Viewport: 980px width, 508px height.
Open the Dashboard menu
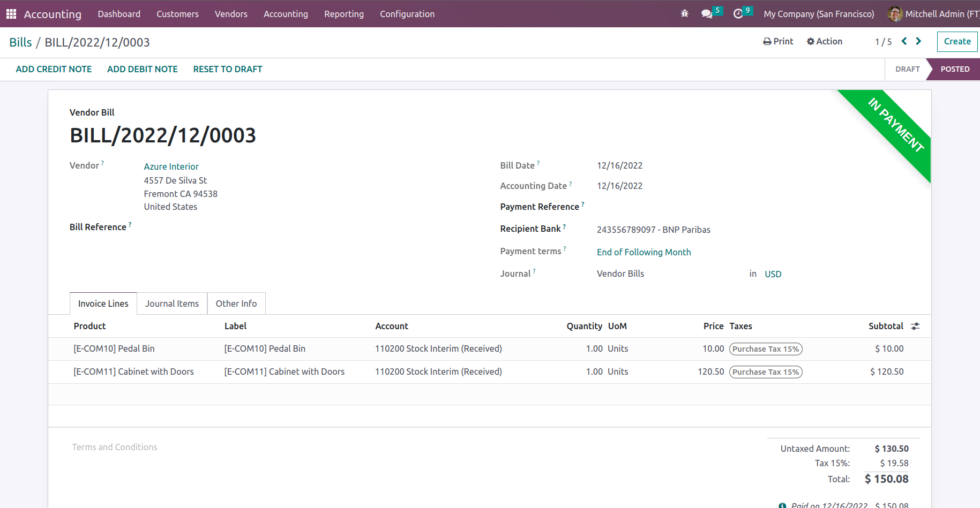pos(119,14)
